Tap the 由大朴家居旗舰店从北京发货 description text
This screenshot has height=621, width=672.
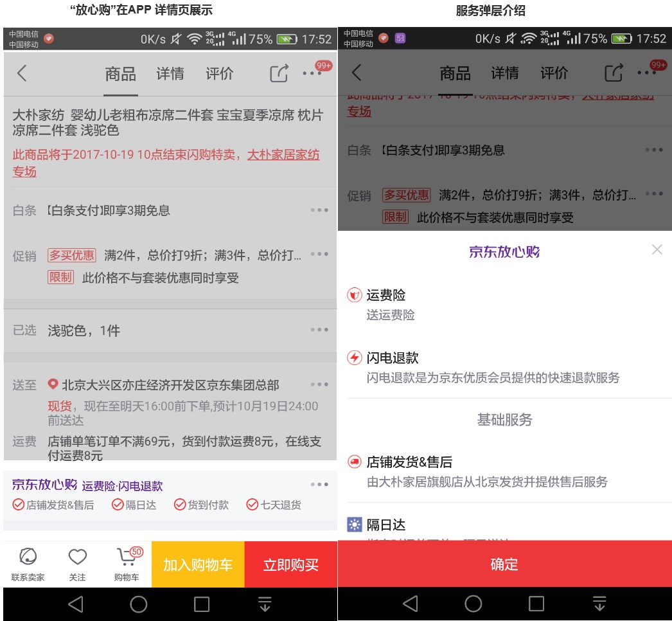click(x=487, y=482)
